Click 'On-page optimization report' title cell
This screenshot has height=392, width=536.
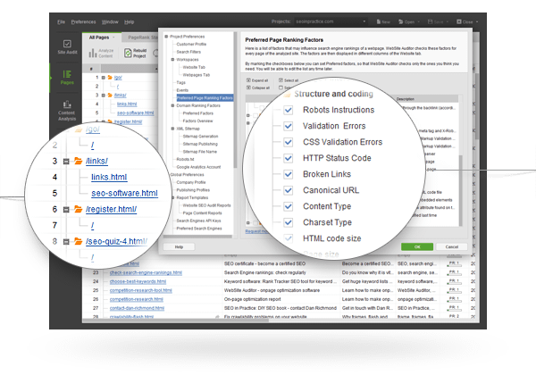point(252,299)
